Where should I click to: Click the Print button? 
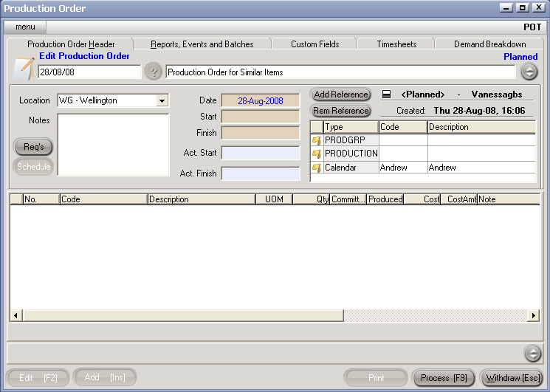(x=376, y=378)
